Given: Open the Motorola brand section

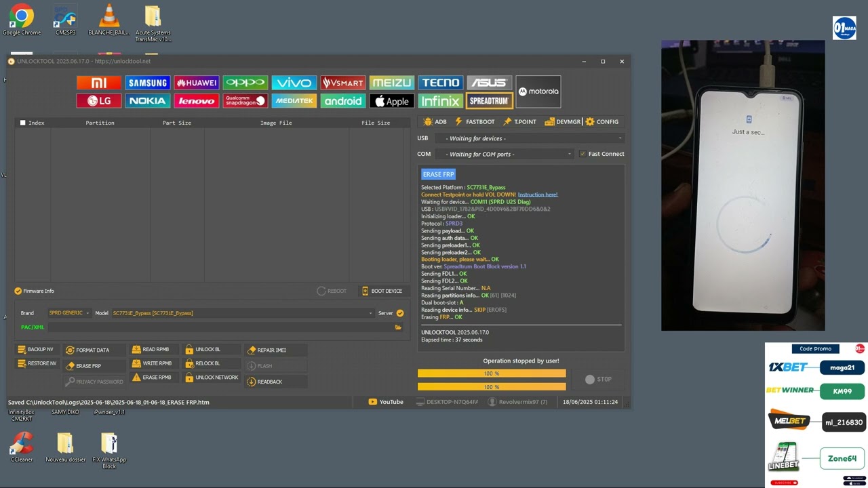Looking at the screenshot, I should (x=538, y=91).
